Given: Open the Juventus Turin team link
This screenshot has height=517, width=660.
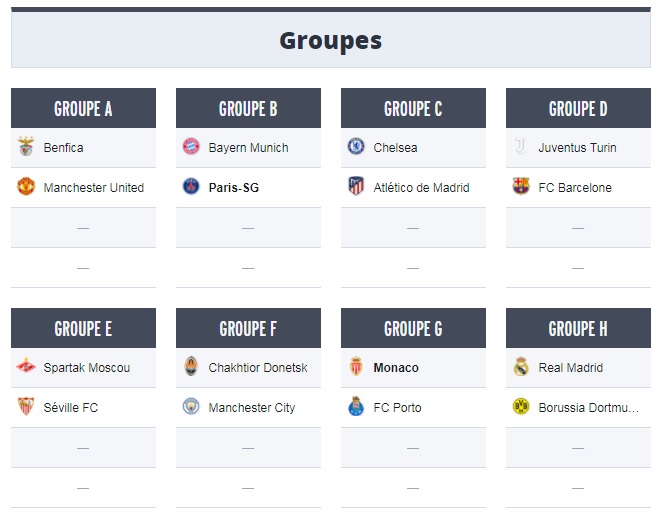Looking at the screenshot, I should pos(577,148).
